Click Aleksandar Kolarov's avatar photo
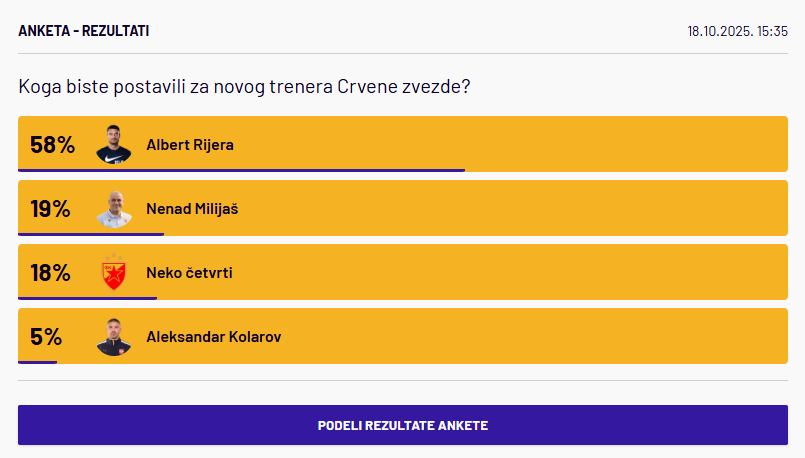This screenshot has height=458, width=805. (114, 337)
